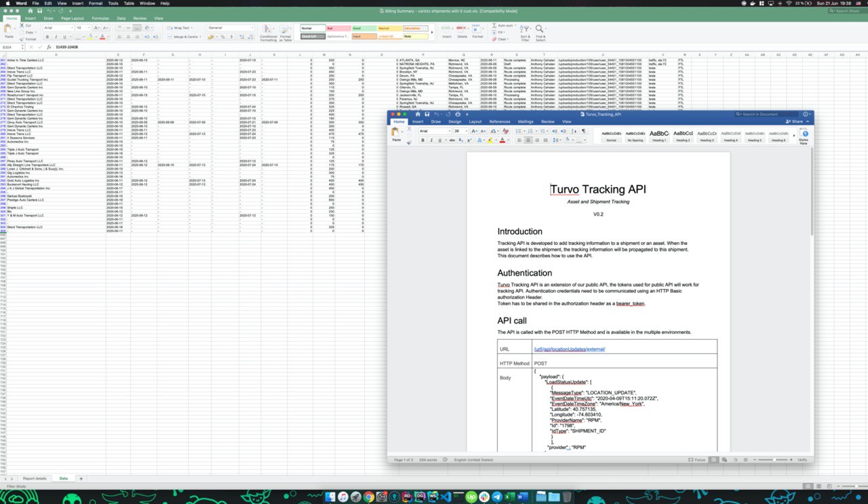Click Excel fill colour swatch
The height and width of the screenshot is (504, 868).
pyautogui.click(x=90, y=37)
